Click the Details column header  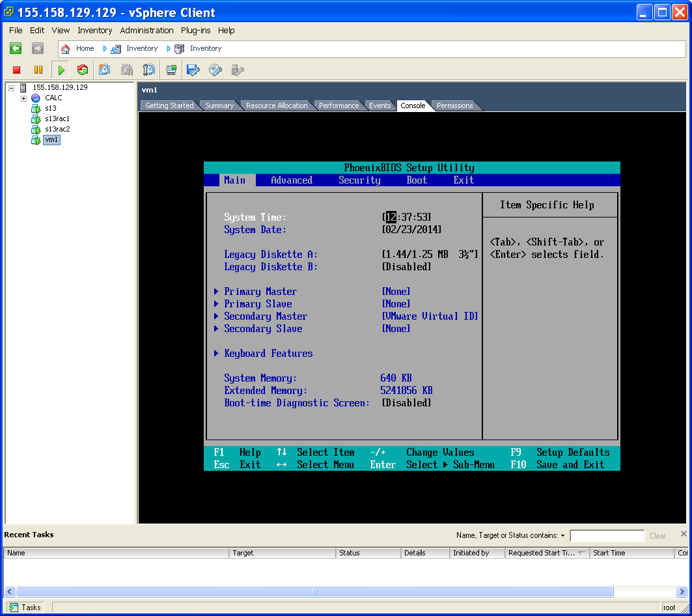point(426,553)
